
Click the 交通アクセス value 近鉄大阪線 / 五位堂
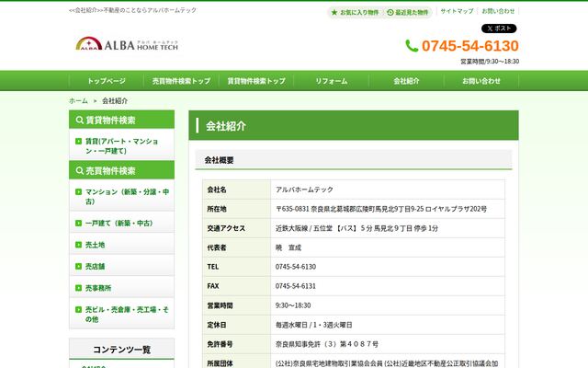point(356,228)
